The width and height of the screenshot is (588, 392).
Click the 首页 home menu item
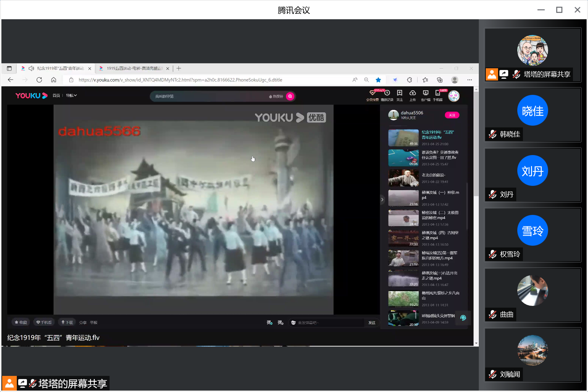(x=56, y=96)
